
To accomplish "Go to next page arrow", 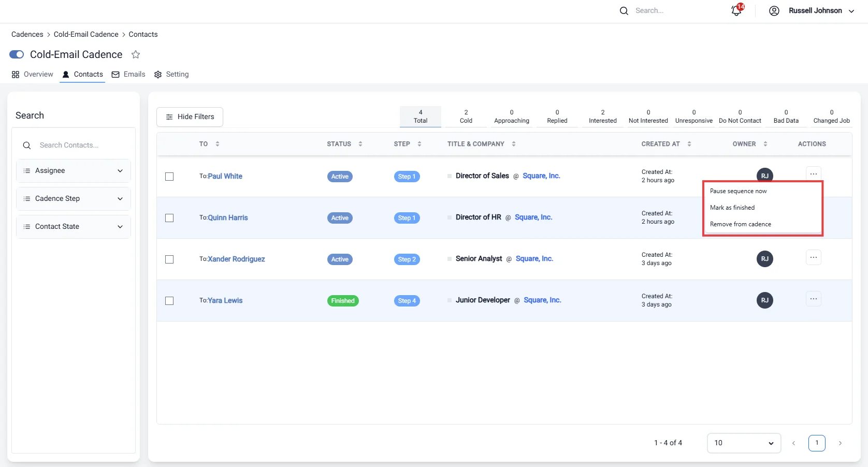I will (840, 443).
